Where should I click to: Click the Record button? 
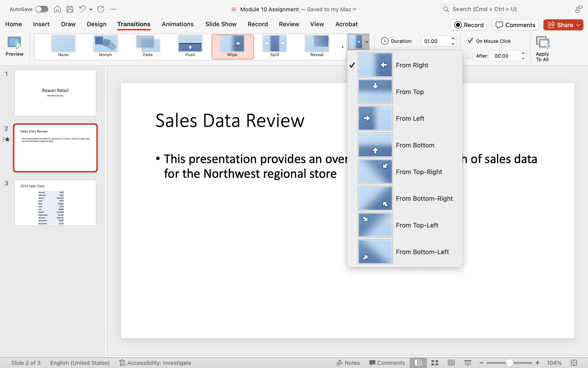pyautogui.click(x=469, y=25)
